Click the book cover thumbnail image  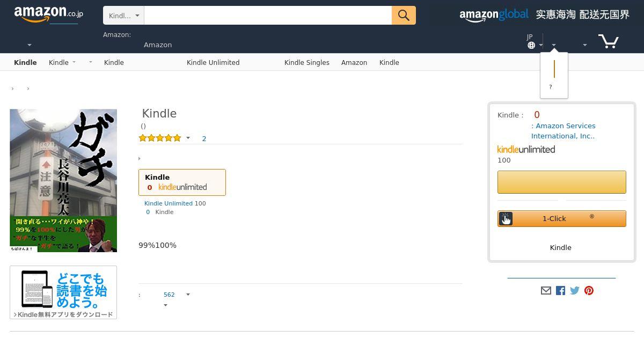click(x=63, y=181)
